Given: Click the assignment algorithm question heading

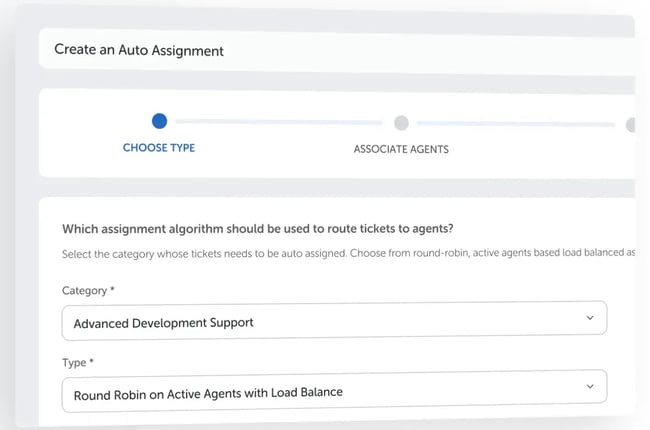Looking at the screenshot, I should pyautogui.click(x=265, y=229).
